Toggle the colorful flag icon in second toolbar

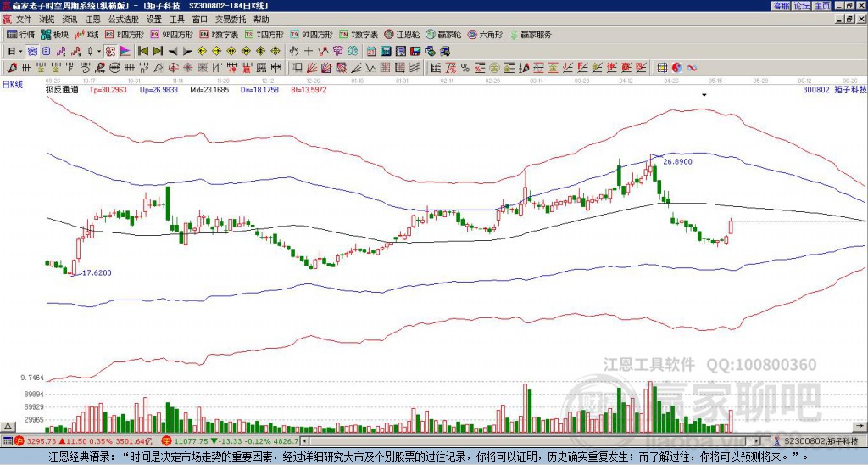coord(125,52)
